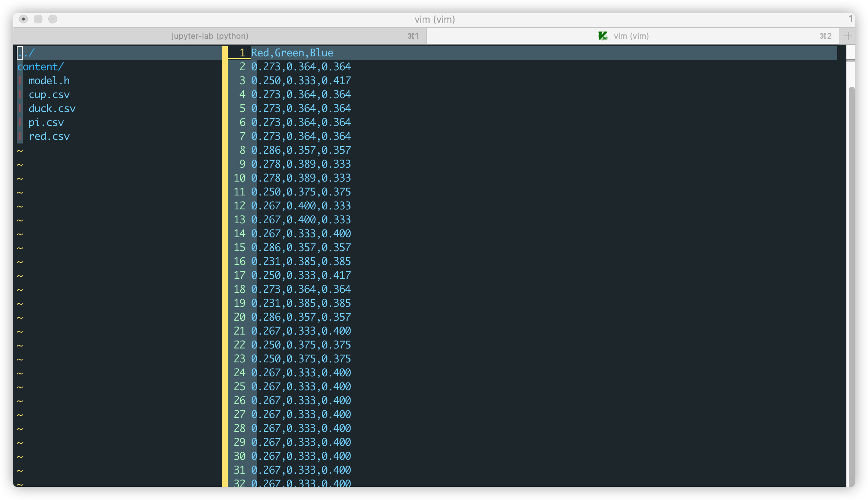
Task: Place cursor on line 2 value 0.273,0.364,0.364
Action: 301,67
